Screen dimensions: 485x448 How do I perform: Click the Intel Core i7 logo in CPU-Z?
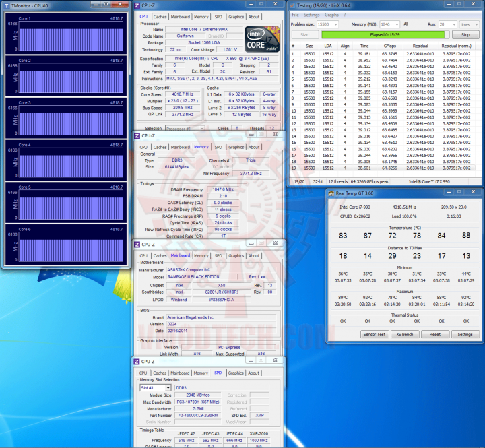coord(262,39)
